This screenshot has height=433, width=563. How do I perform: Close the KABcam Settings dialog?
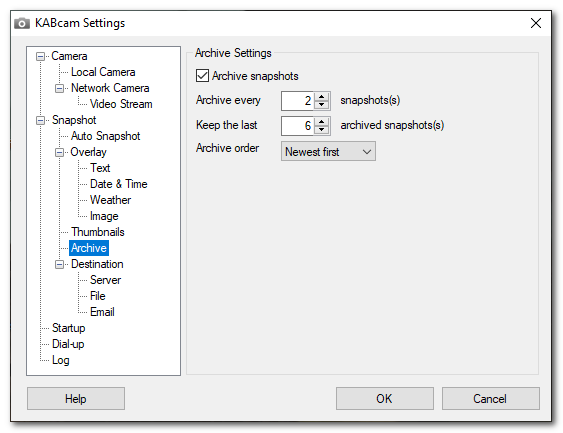point(536,23)
